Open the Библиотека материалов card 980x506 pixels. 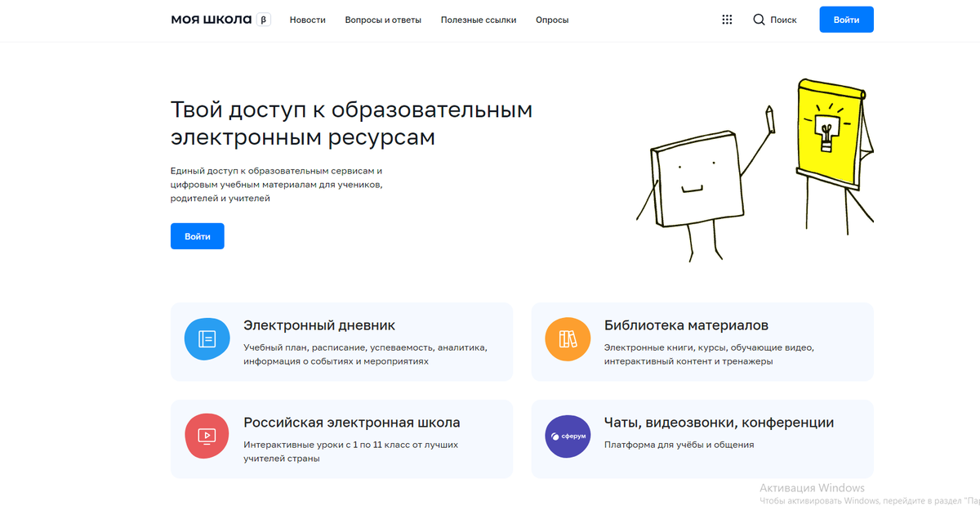click(x=702, y=342)
